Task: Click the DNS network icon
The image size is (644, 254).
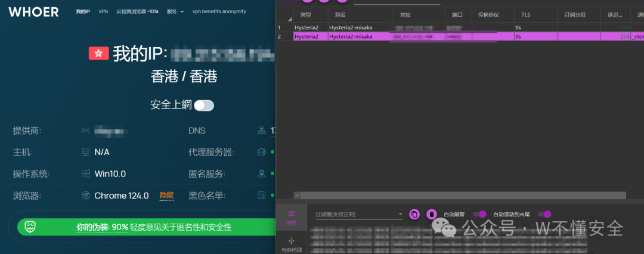Action: pos(262,131)
